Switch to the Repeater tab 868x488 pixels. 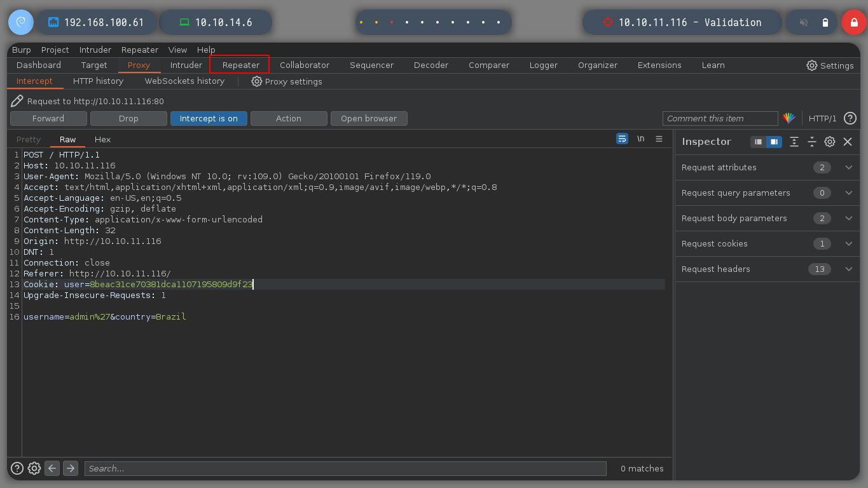[x=241, y=65]
